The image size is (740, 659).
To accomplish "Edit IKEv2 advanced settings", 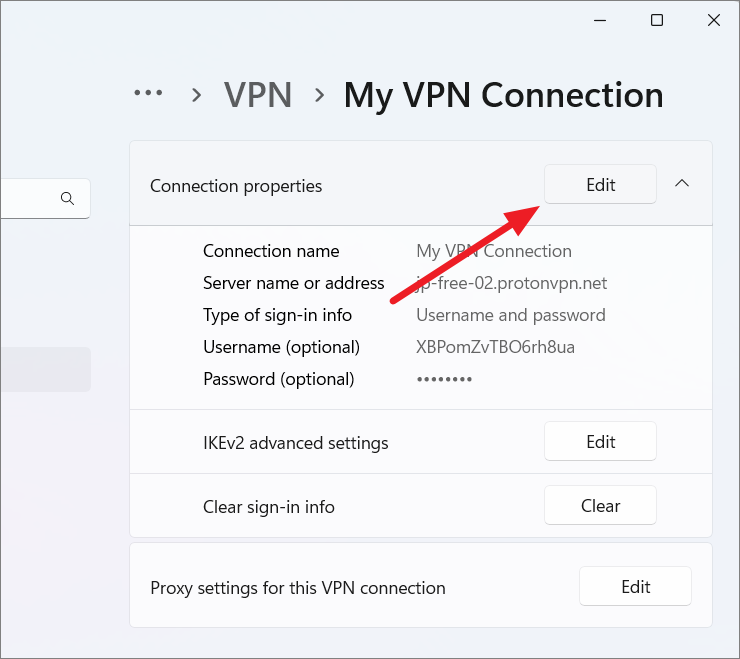I will pyautogui.click(x=600, y=441).
